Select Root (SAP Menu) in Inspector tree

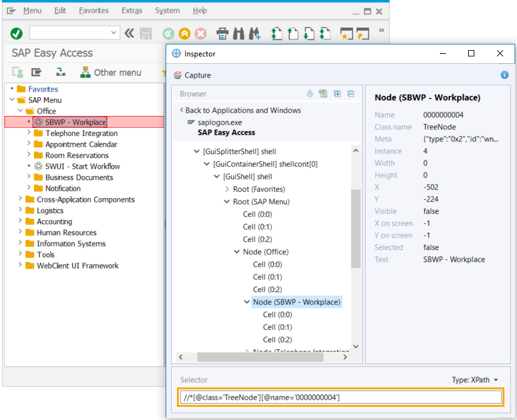click(x=261, y=202)
